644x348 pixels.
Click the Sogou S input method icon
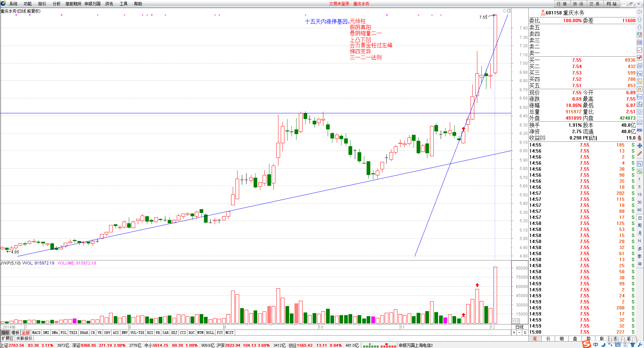coord(586,344)
